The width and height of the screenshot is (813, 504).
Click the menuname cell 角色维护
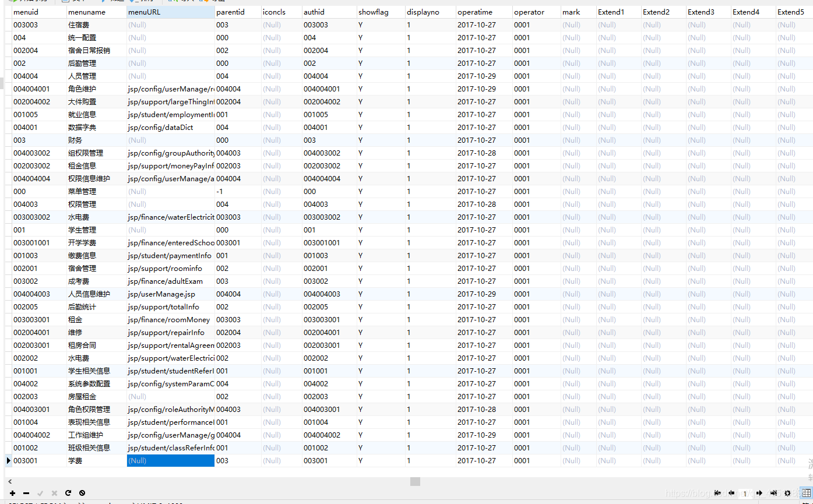pyautogui.click(x=96, y=89)
